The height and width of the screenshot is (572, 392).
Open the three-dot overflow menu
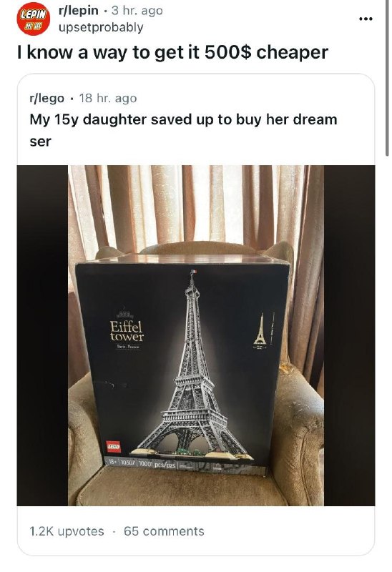tap(366, 19)
